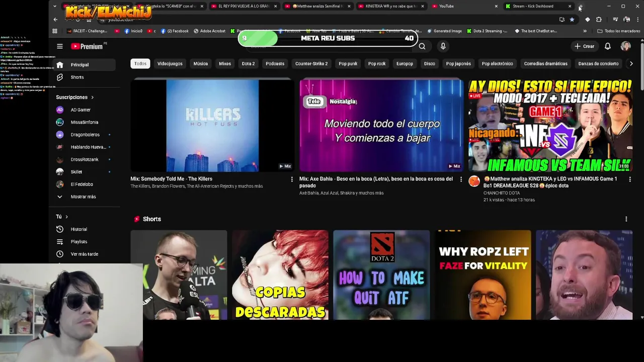Expand the Tú section
Image resolution: width=644 pixels, height=362 pixels.
point(62,217)
